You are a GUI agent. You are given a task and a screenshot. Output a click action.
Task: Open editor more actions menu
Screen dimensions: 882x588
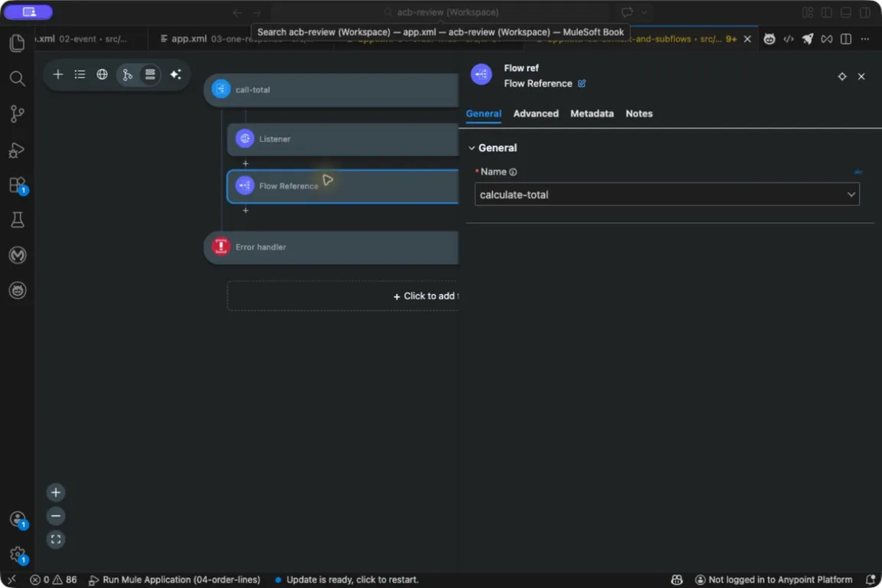click(865, 39)
